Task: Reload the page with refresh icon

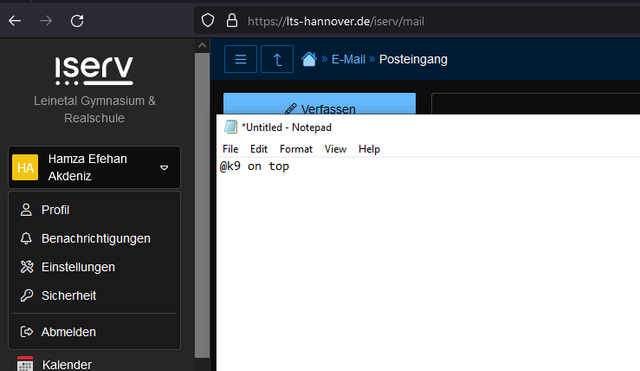Action: tap(77, 21)
